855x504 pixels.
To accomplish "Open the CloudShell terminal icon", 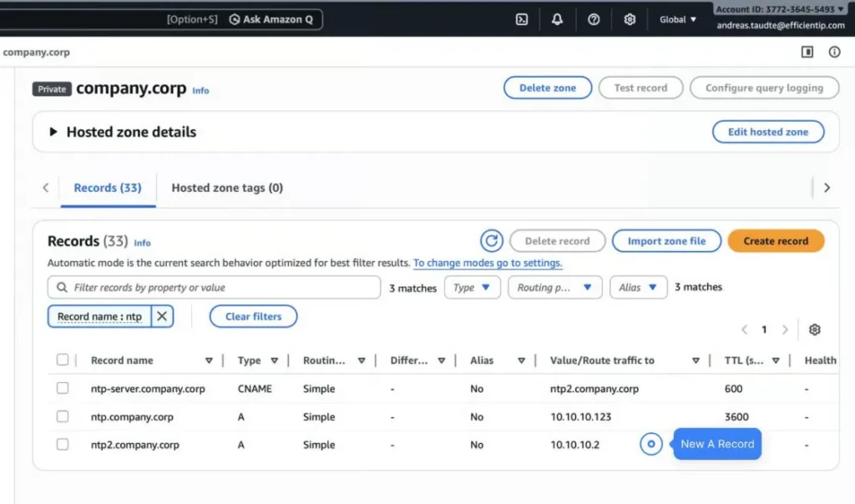I will pyautogui.click(x=521, y=20).
